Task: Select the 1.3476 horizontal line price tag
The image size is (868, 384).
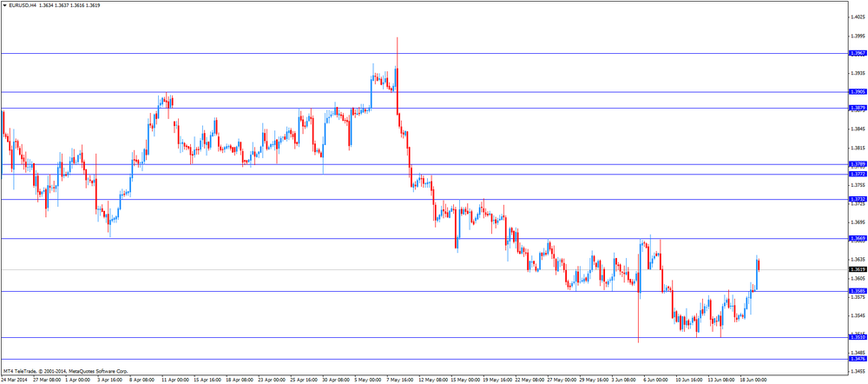Action: click(x=858, y=359)
